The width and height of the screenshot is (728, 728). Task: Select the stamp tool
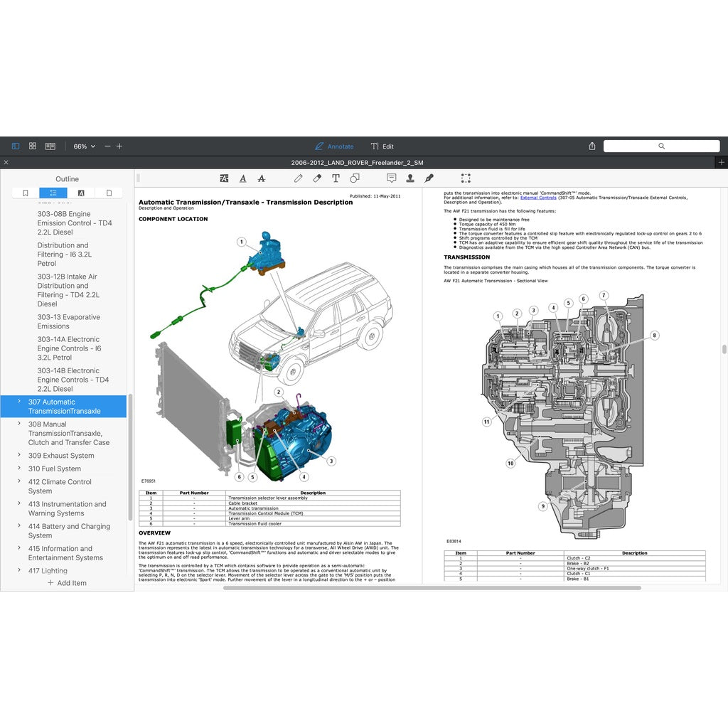(410, 178)
